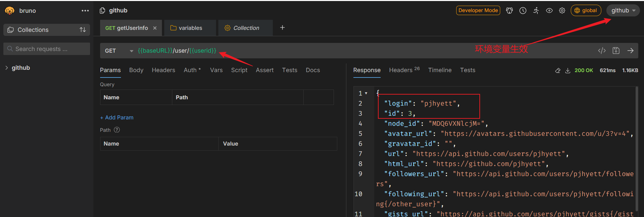Click the Add Param link
The image size is (644, 217).
pos(117,117)
